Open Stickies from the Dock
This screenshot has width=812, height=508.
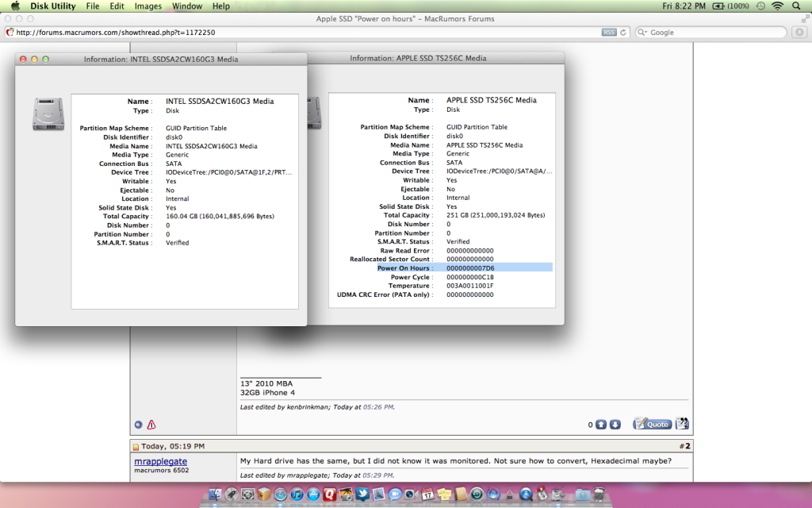(444, 495)
